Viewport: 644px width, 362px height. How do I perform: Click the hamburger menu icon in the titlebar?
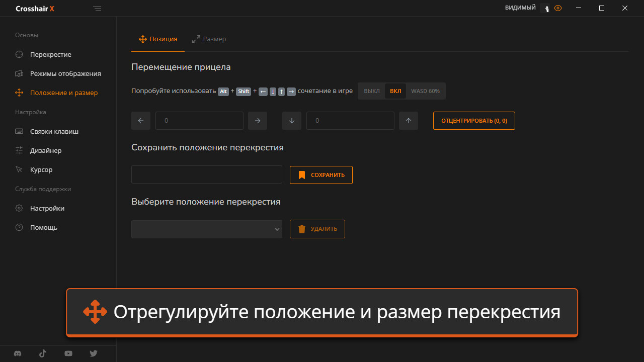click(x=97, y=8)
